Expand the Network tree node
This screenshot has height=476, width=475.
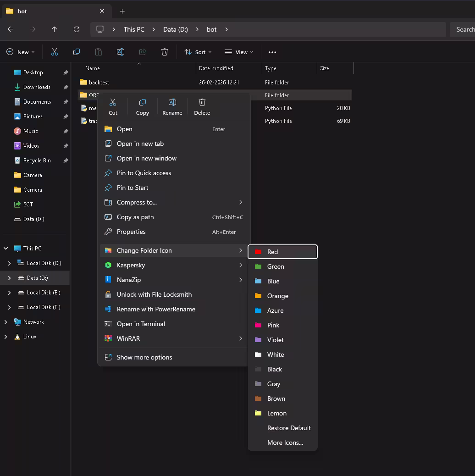pyautogui.click(x=6, y=322)
